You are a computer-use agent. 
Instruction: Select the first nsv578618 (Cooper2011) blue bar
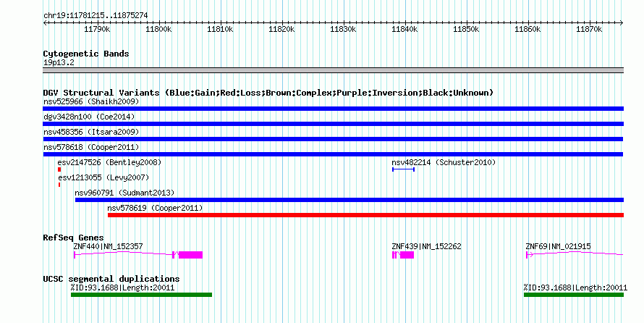click(333, 154)
